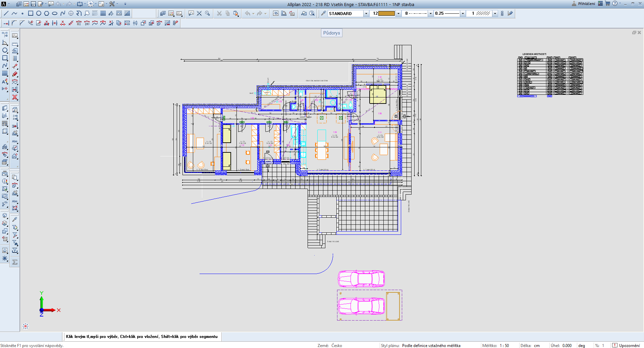The width and height of the screenshot is (644, 348).
Task: Click the Přihlášeni sign-in button
Action: pos(583,4)
